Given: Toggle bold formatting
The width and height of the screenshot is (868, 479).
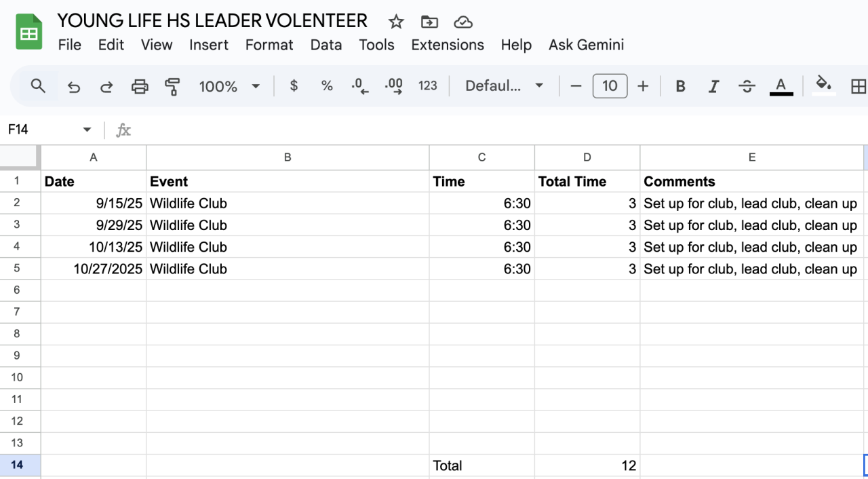Looking at the screenshot, I should (681, 86).
